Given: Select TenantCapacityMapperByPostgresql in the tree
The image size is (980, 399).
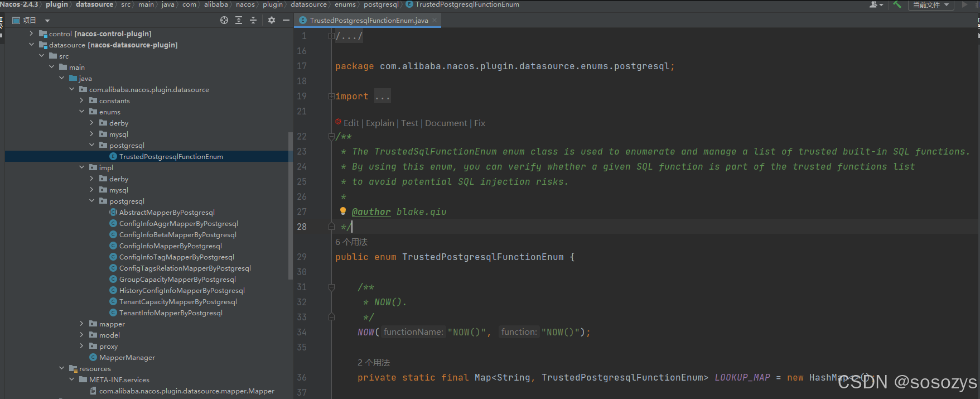Looking at the screenshot, I should tap(178, 301).
